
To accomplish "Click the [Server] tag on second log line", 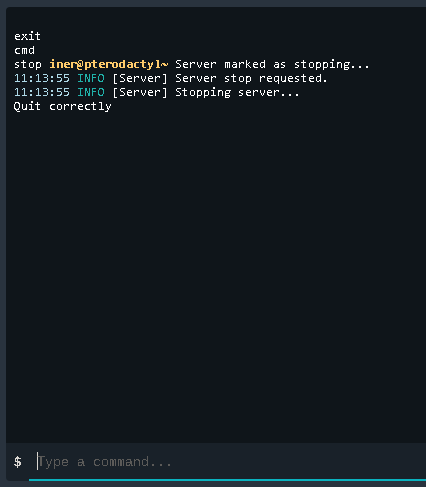I will point(140,92).
